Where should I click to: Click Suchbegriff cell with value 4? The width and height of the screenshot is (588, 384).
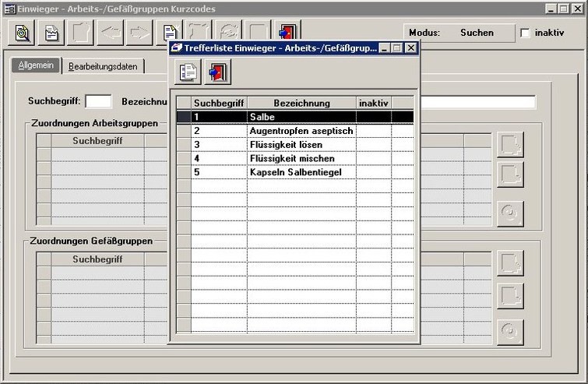219,159
